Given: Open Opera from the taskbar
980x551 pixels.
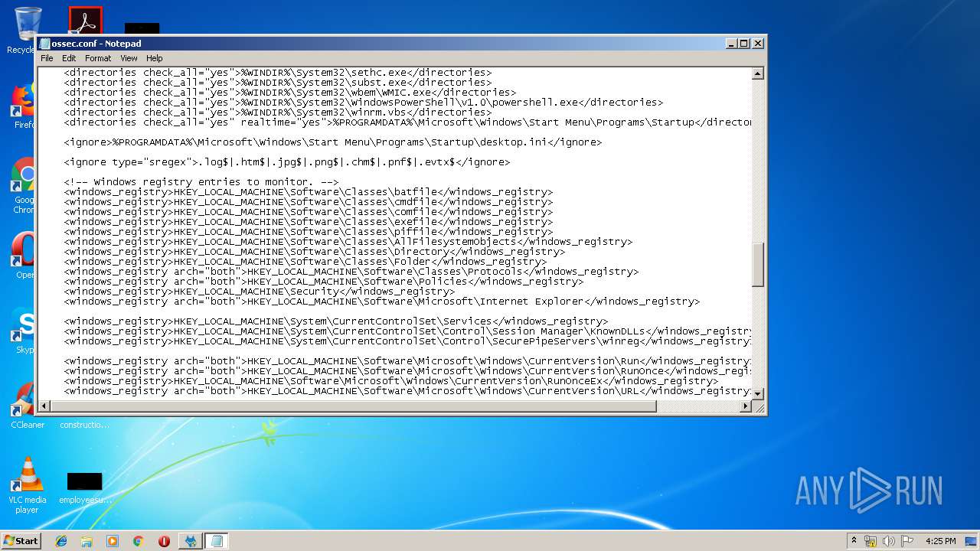Looking at the screenshot, I should tap(164, 541).
